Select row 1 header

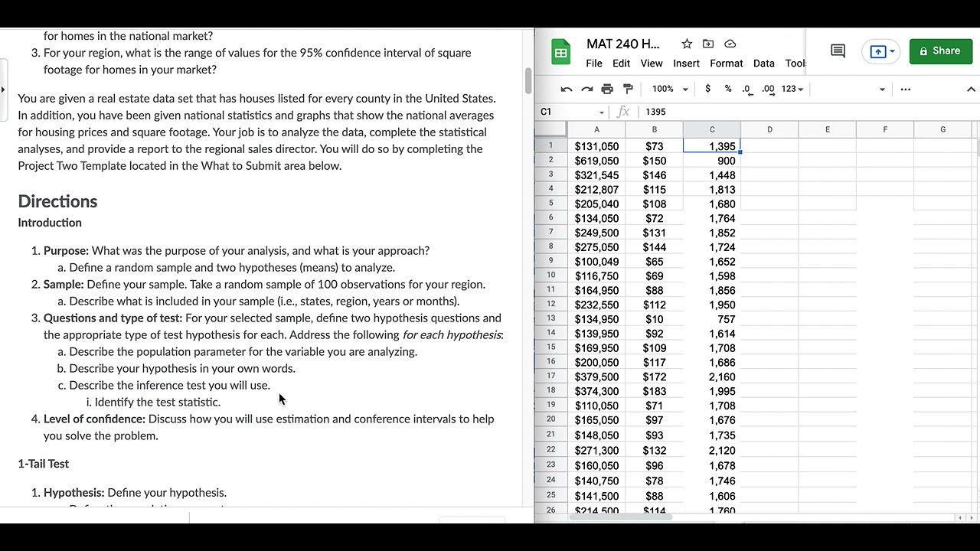click(550, 145)
